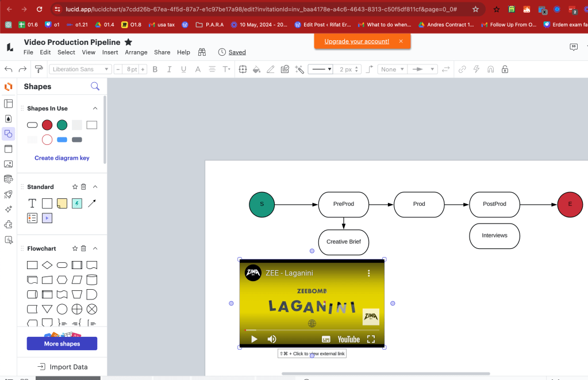Viewport: 588px width, 380px height.
Task: Pick the red circle in Shapes In Use
Action: point(47,125)
